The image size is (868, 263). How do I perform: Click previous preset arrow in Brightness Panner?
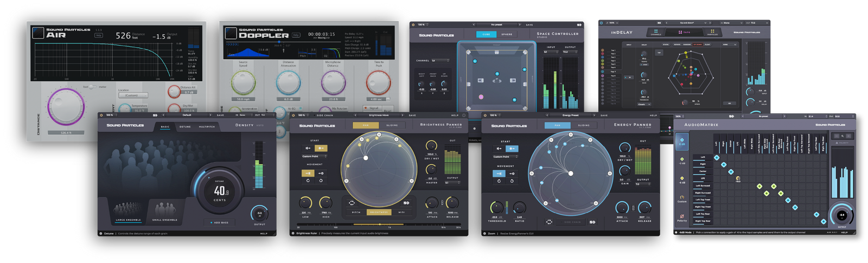(x=355, y=115)
